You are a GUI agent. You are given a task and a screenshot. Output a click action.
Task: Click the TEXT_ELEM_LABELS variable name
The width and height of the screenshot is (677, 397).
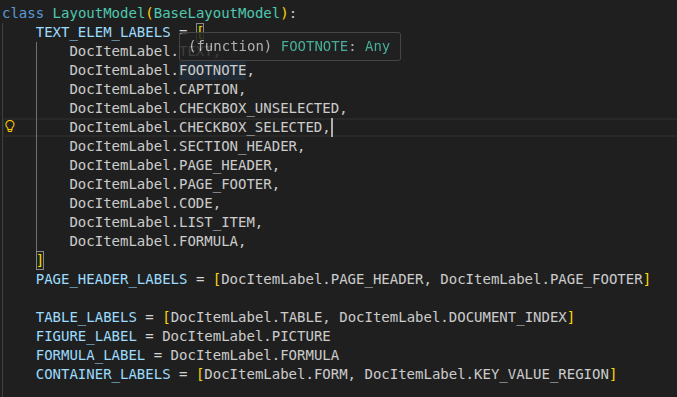click(x=103, y=32)
